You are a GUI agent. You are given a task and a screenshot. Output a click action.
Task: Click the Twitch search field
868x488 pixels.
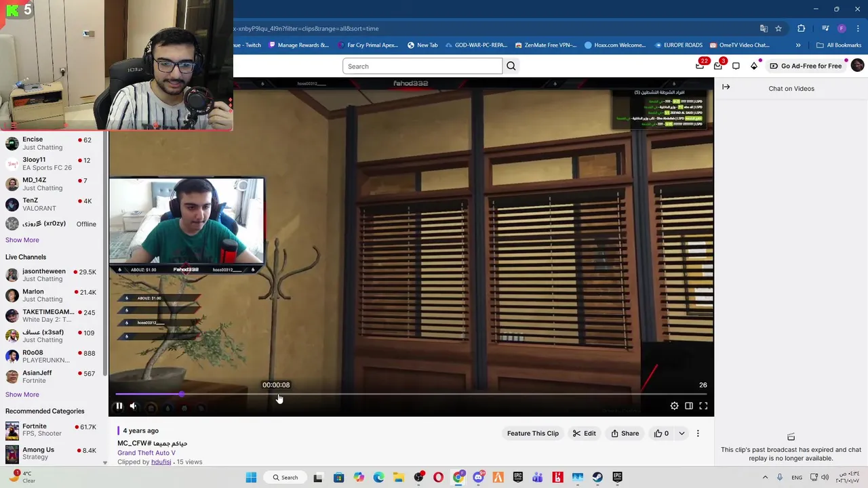(x=422, y=66)
